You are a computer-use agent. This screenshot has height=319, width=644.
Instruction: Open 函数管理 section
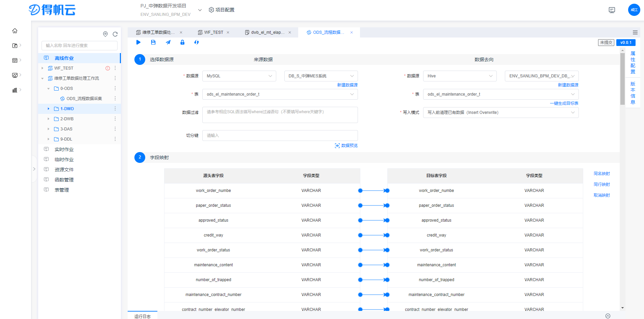64,180
